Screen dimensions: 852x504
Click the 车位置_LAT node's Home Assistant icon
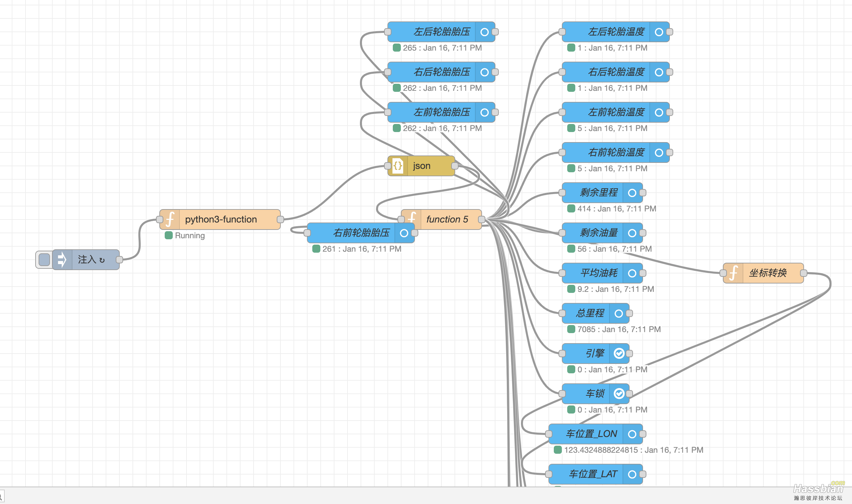632,474
